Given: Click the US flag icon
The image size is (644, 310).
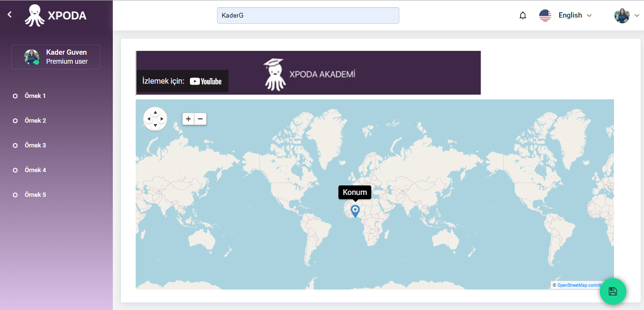Looking at the screenshot, I should (545, 15).
